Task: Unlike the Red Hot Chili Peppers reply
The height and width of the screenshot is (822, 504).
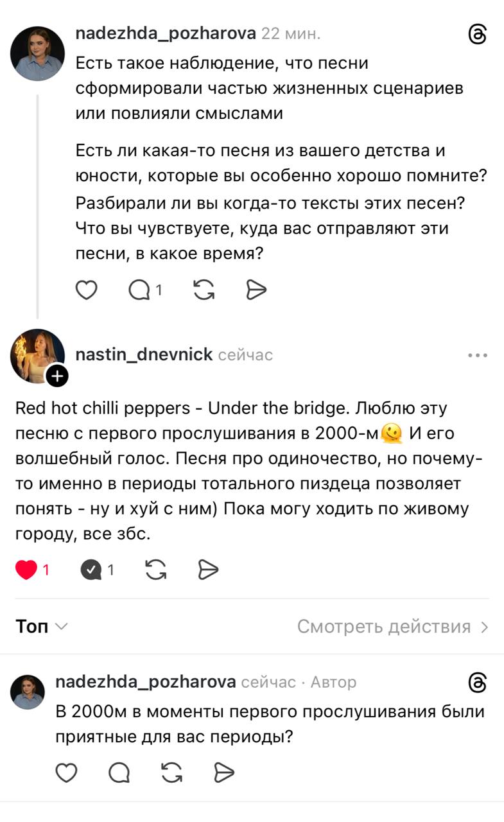Action: [31, 570]
